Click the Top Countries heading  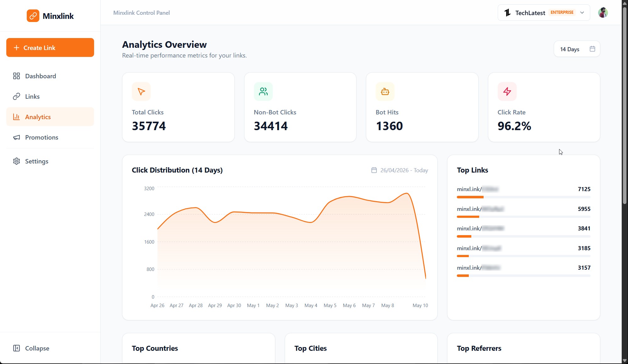click(x=155, y=348)
